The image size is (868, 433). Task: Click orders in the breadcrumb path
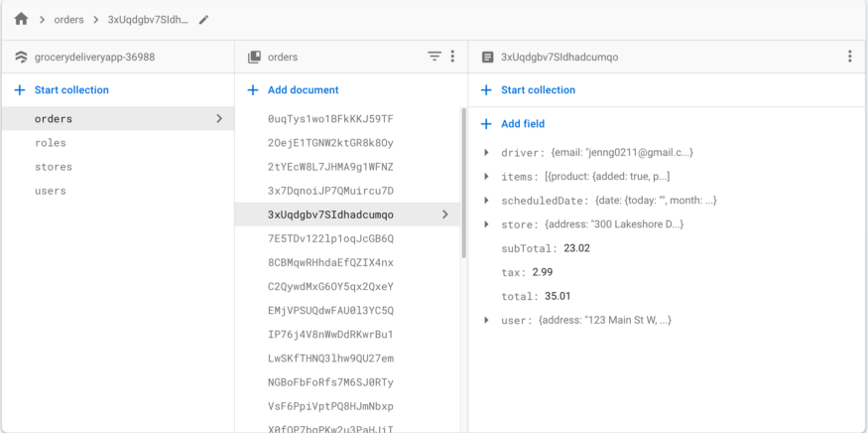click(68, 20)
